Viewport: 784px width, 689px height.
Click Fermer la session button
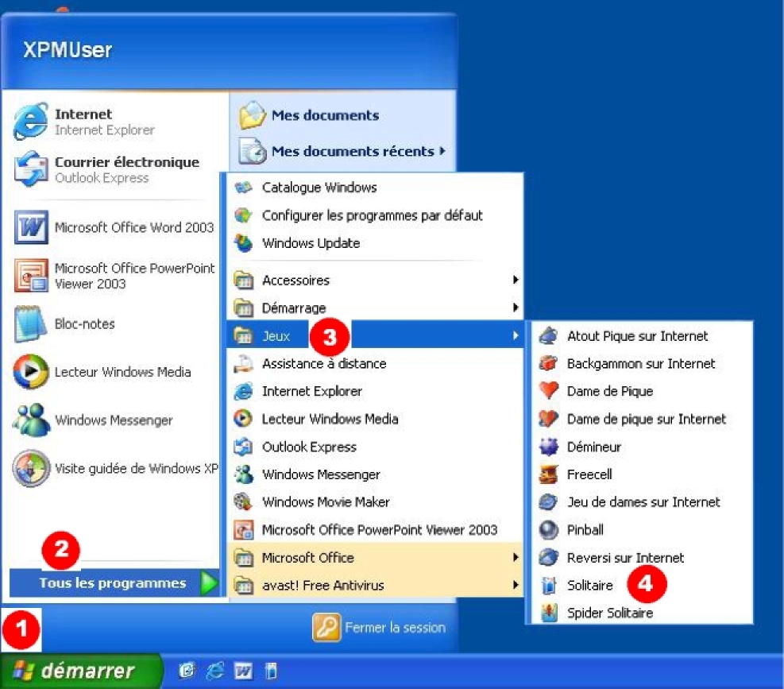(379, 628)
